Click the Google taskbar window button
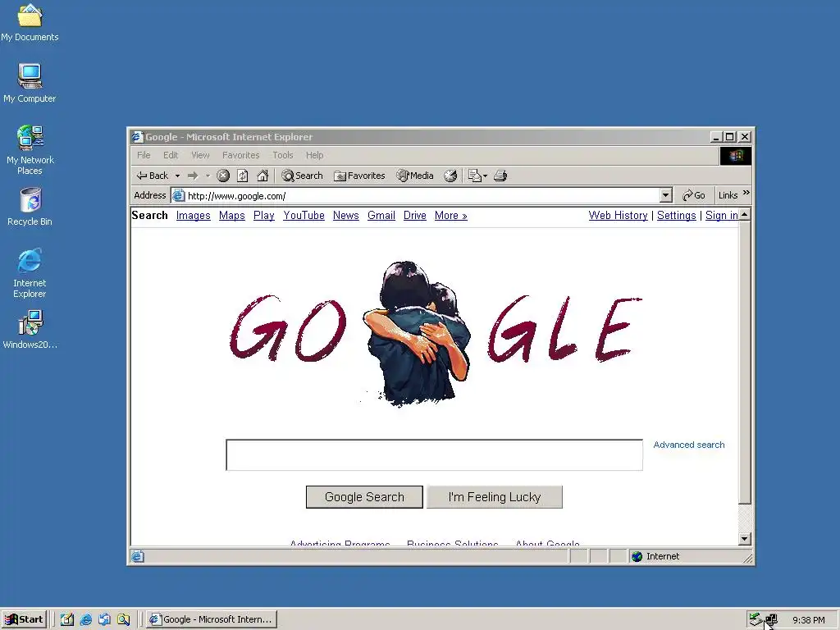 [x=212, y=619]
